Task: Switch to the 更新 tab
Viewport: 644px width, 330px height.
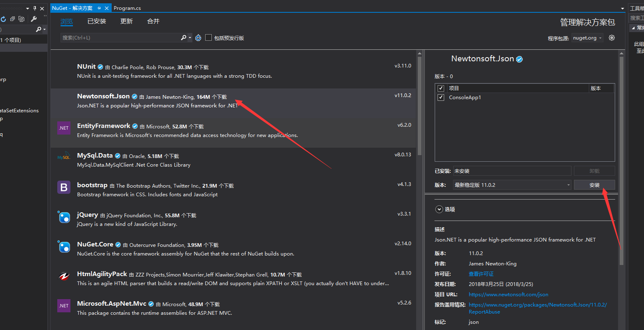Action: point(126,21)
